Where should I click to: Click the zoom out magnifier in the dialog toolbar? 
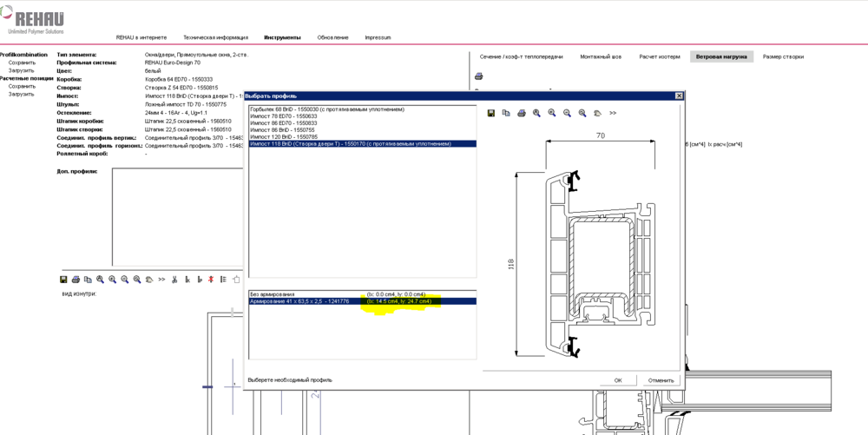pos(567,113)
